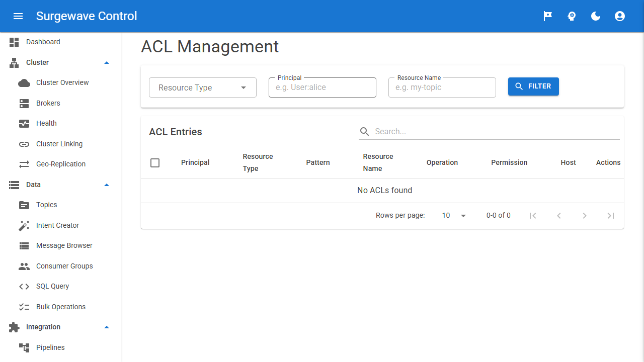The width and height of the screenshot is (644, 362).
Task: Click the Data storage icon
Action: click(14, 185)
